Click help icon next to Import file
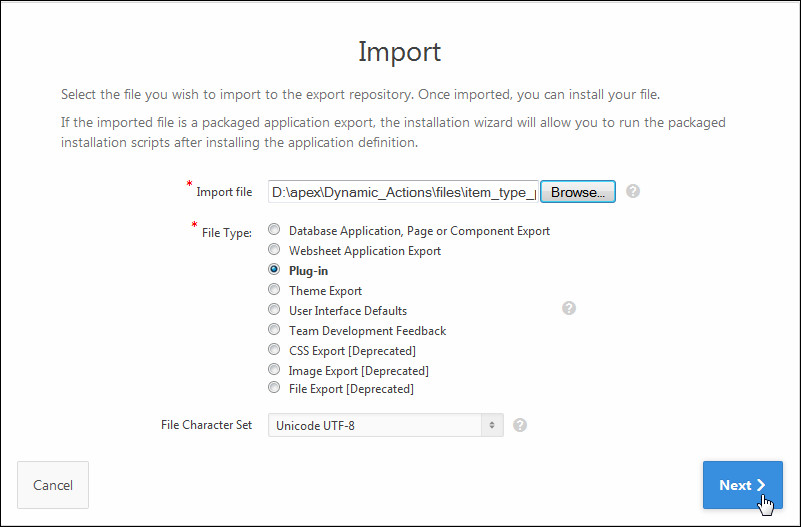The image size is (801, 527). 633,191
